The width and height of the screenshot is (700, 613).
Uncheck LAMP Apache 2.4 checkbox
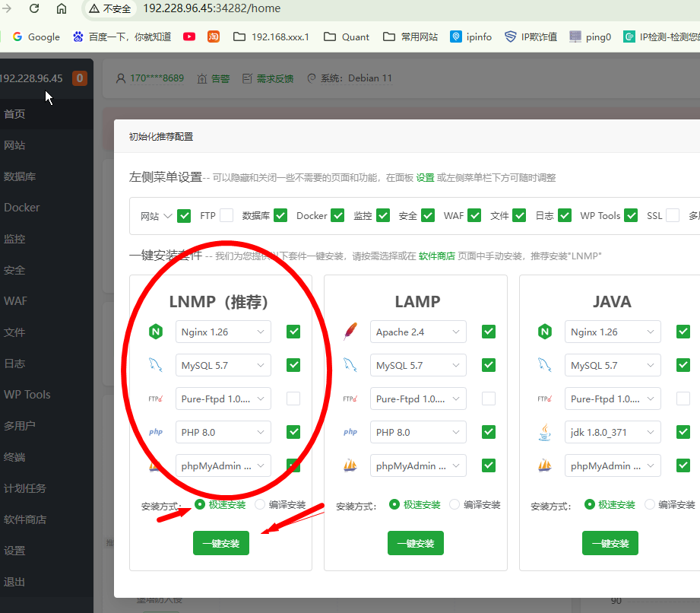click(x=489, y=332)
